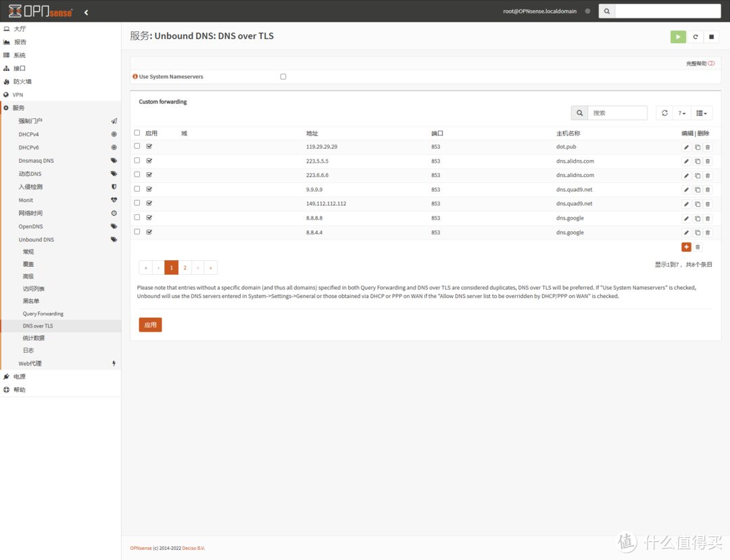Click the Monit heartbeat icon
The height and width of the screenshot is (560, 730).
[114, 200]
